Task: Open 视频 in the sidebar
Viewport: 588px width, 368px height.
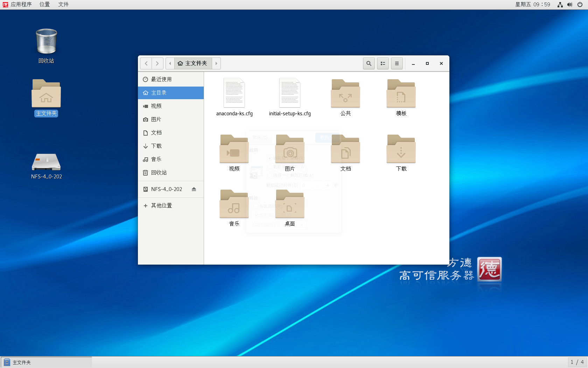Action: [171, 106]
